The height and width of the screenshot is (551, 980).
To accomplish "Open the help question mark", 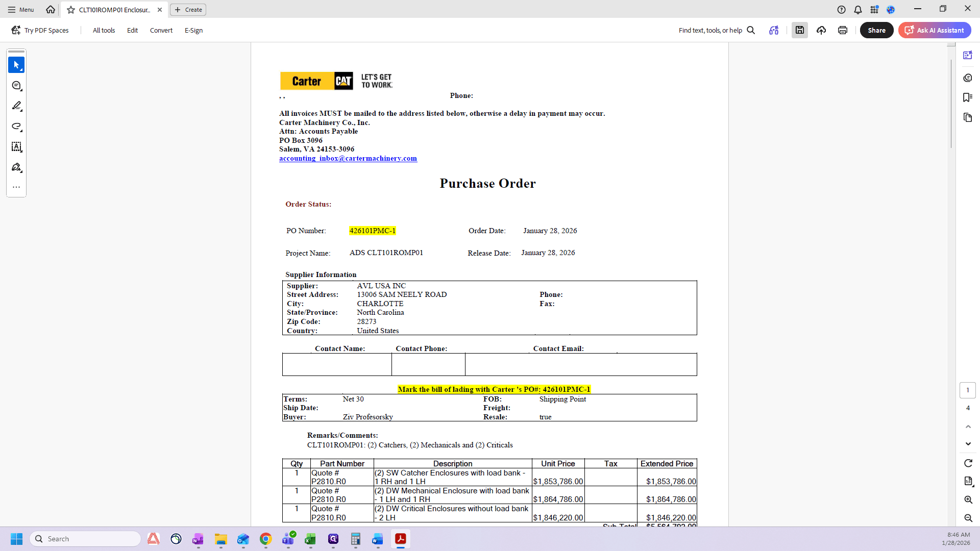I will [841, 10].
